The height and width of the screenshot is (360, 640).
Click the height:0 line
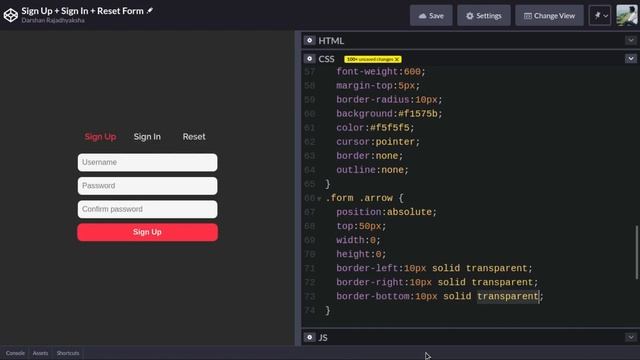click(361, 254)
